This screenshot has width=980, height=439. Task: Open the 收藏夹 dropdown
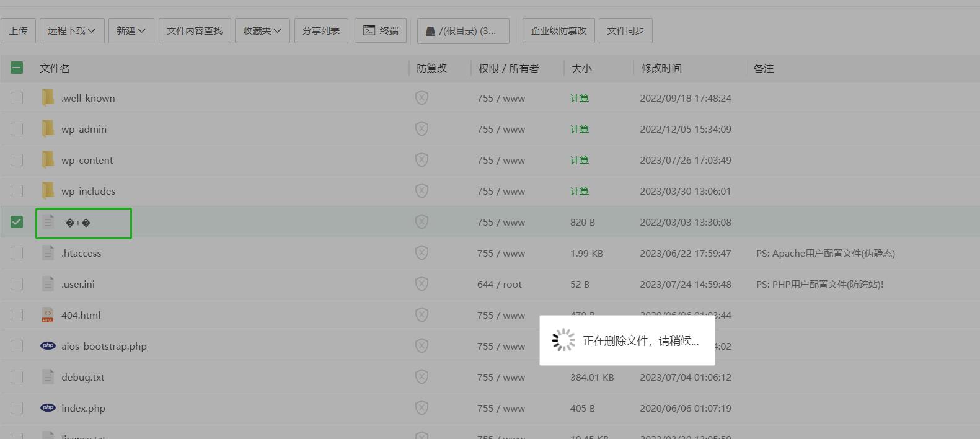pyautogui.click(x=262, y=30)
